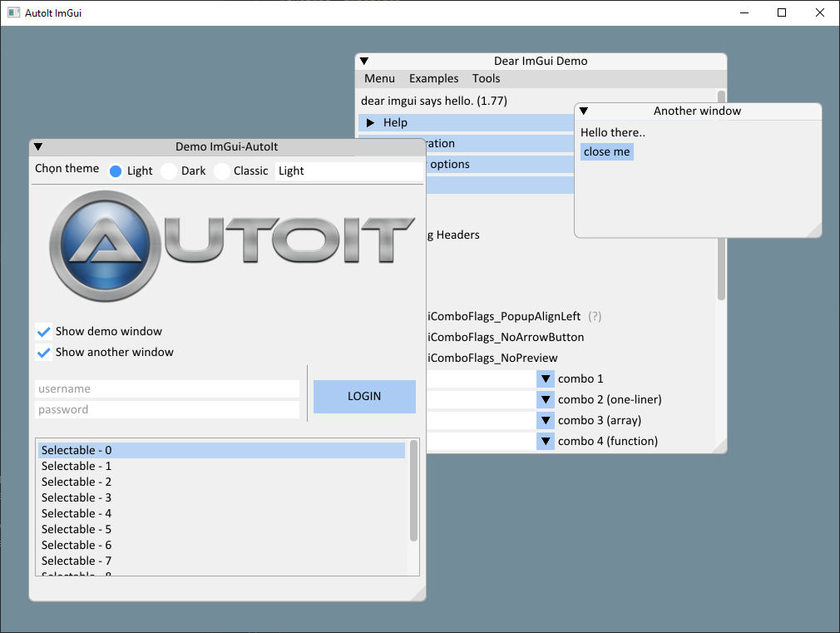Select Selectable - 7 in the list
Image resolution: width=840 pixels, height=633 pixels.
pos(222,561)
